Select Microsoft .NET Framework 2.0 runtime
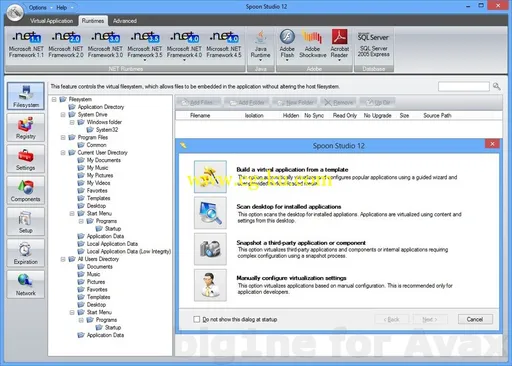Image resolution: width=512 pixels, height=366 pixels. pos(66,44)
